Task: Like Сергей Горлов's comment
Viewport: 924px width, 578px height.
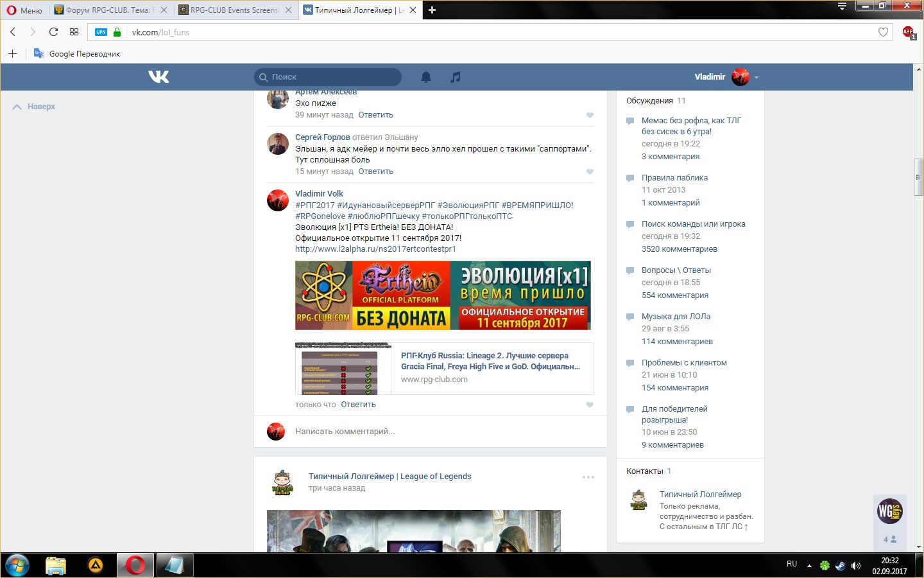Action: (x=590, y=172)
